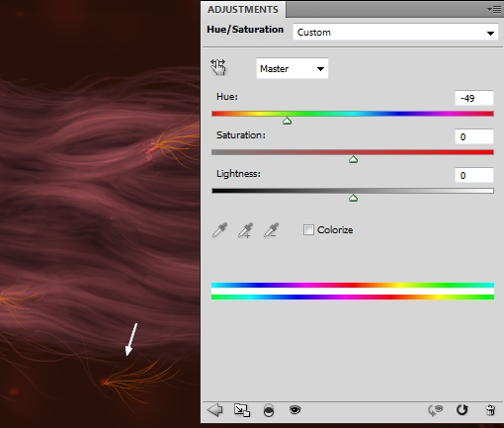The image size is (504, 428).
Task: Open the Custom preset dropdown
Action: [395, 33]
